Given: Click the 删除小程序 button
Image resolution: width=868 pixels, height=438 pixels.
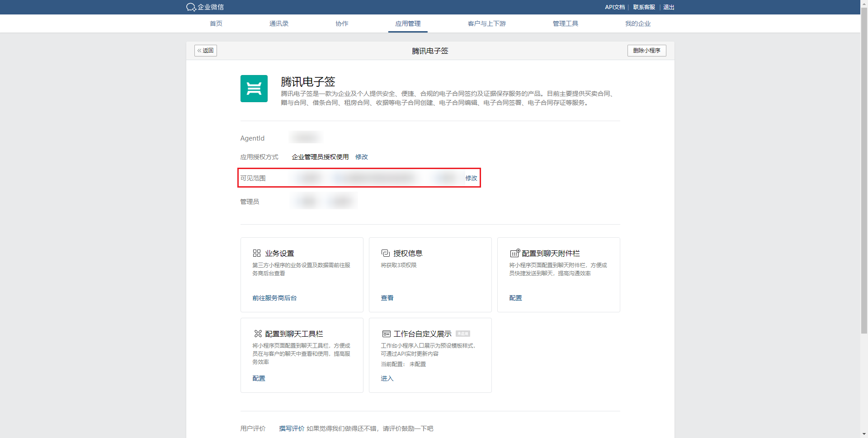Looking at the screenshot, I should click(x=646, y=51).
